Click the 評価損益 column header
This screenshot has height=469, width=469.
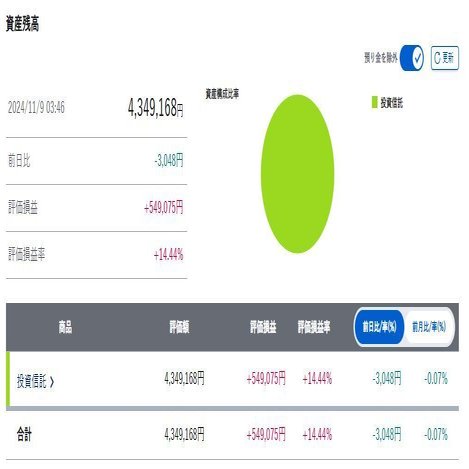pos(263,327)
